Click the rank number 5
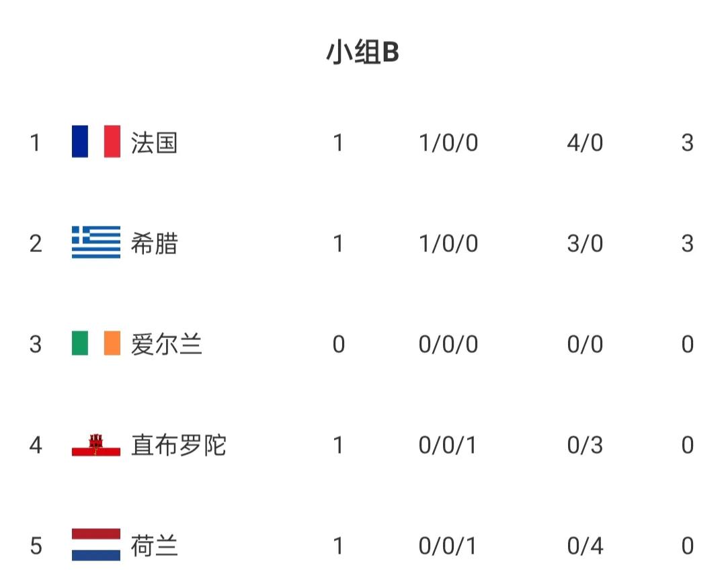Image resolution: width=726 pixels, height=588 pixels. (36, 546)
